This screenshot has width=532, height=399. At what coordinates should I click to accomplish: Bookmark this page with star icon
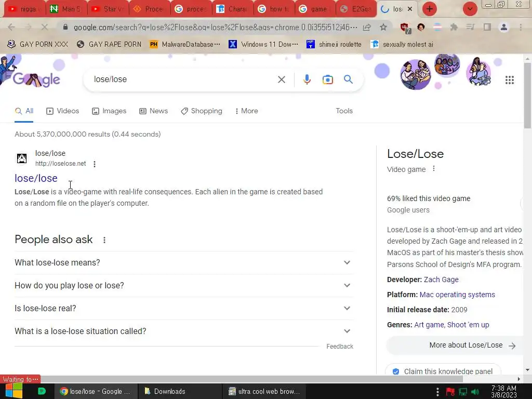coord(383,27)
